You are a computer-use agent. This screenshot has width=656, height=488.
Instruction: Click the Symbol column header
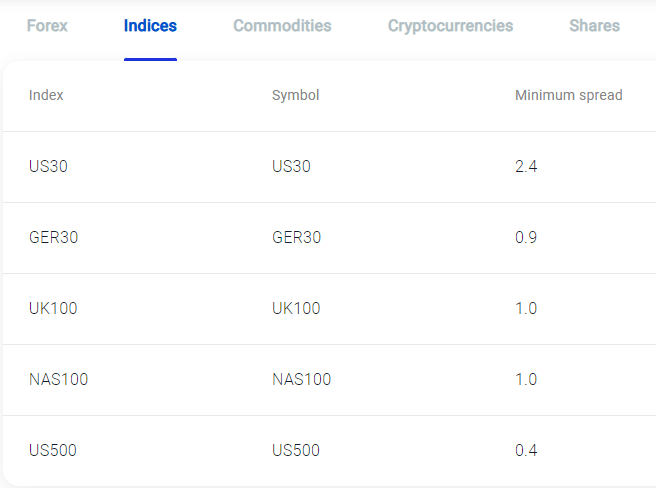coord(295,95)
